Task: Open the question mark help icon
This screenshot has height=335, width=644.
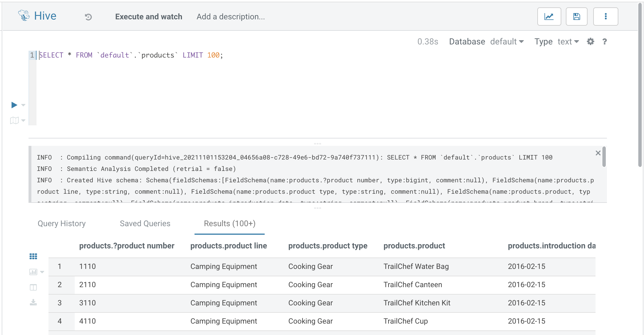Action: pyautogui.click(x=604, y=42)
